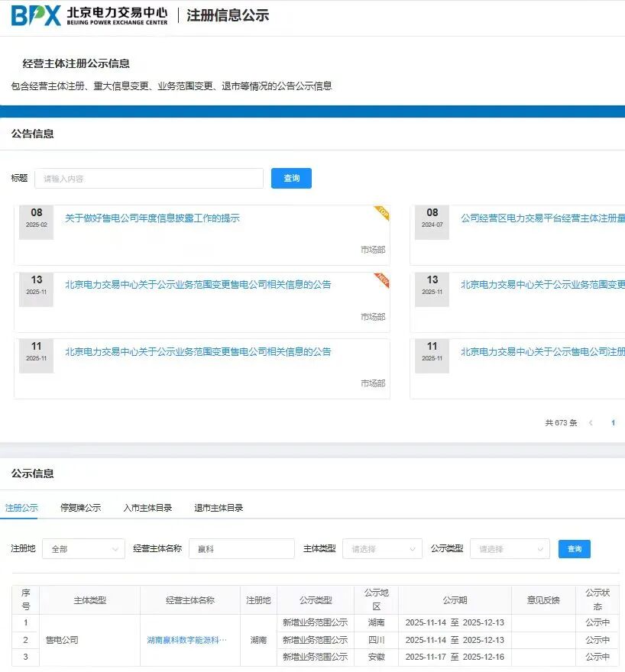Open the 退市主体目录 tab
This screenshot has height=672, width=625.
pyautogui.click(x=219, y=508)
